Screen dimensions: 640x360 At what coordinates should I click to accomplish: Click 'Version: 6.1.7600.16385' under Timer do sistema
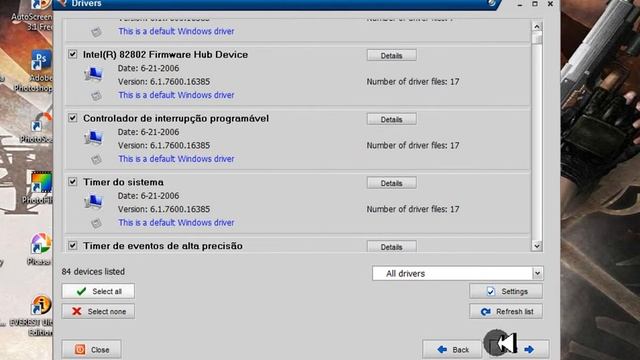pyautogui.click(x=164, y=209)
